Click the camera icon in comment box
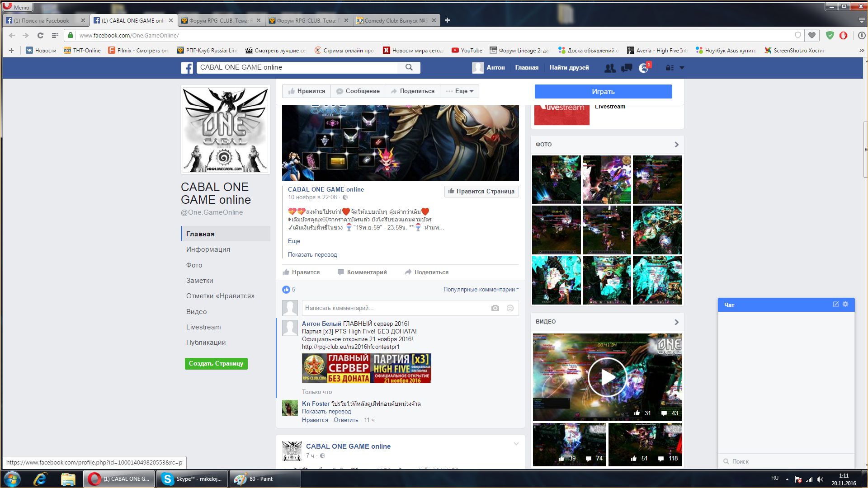Image resolution: width=868 pixels, height=488 pixels. (x=495, y=308)
